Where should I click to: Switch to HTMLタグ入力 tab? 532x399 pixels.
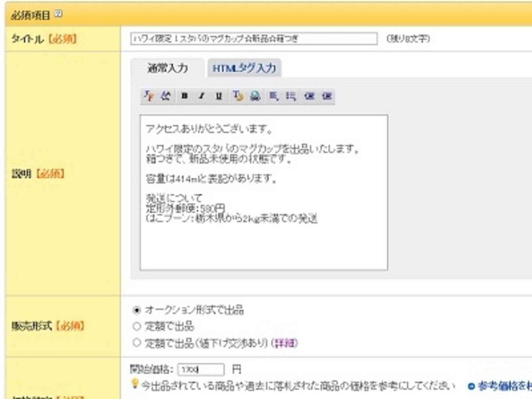point(244,68)
